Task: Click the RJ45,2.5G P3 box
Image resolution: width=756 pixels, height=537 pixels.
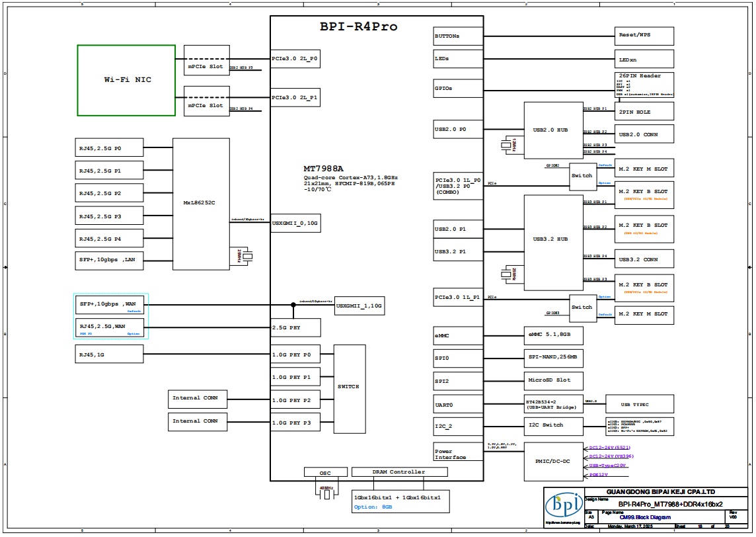Action: tap(109, 216)
